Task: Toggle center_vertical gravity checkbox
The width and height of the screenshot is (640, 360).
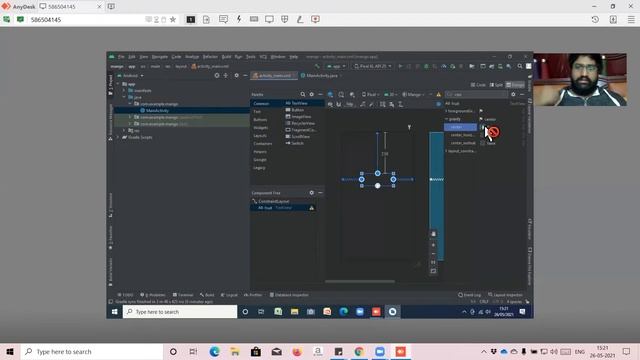Action: [482, 143]
